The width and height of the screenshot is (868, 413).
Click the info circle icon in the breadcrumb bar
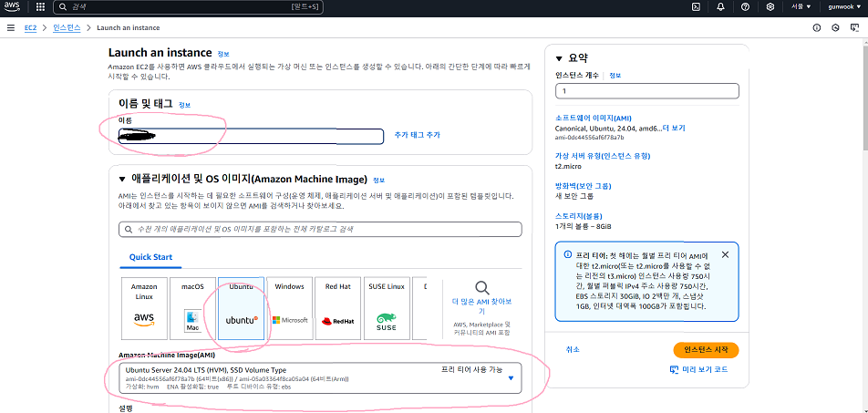[x=817, y=27]
